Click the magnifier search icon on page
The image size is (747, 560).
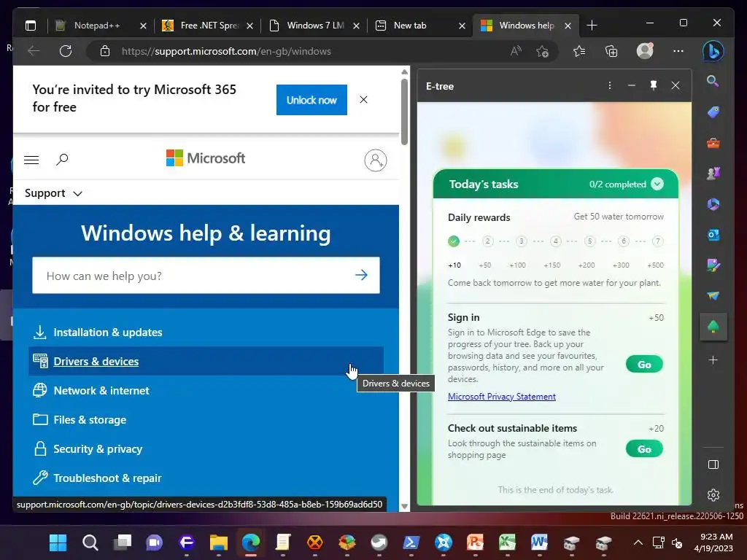[x=62, y=160]
